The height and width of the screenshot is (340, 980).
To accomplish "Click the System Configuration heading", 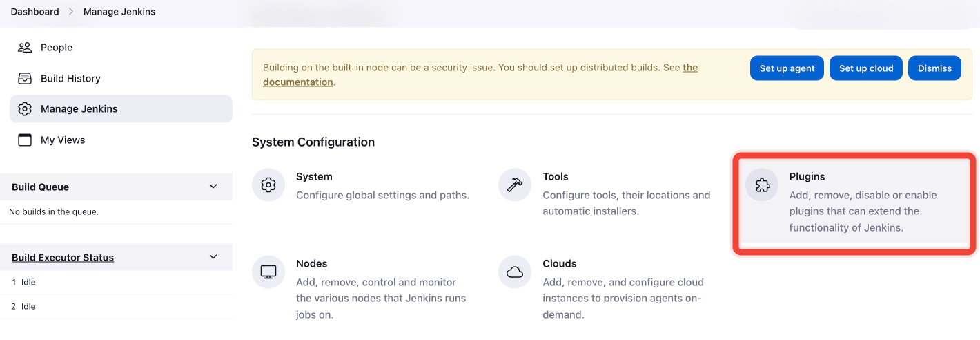I will coord(313,142).
